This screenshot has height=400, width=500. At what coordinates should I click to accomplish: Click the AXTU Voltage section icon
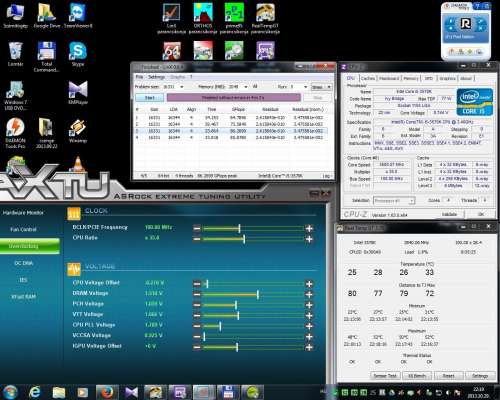coord(74,269)
